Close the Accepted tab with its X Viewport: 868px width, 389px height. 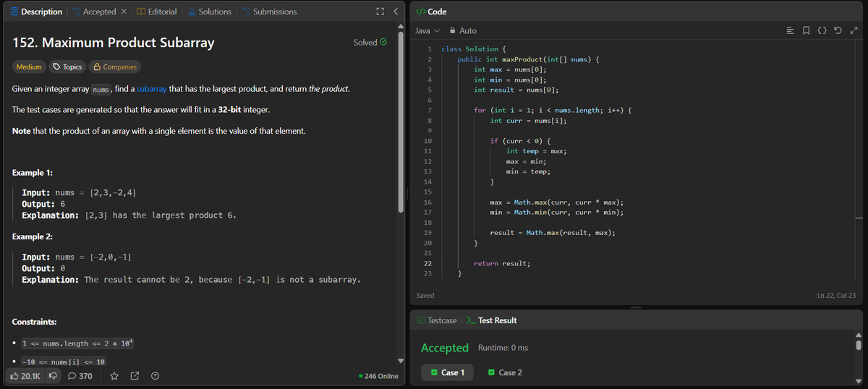[x=124, y=12]
